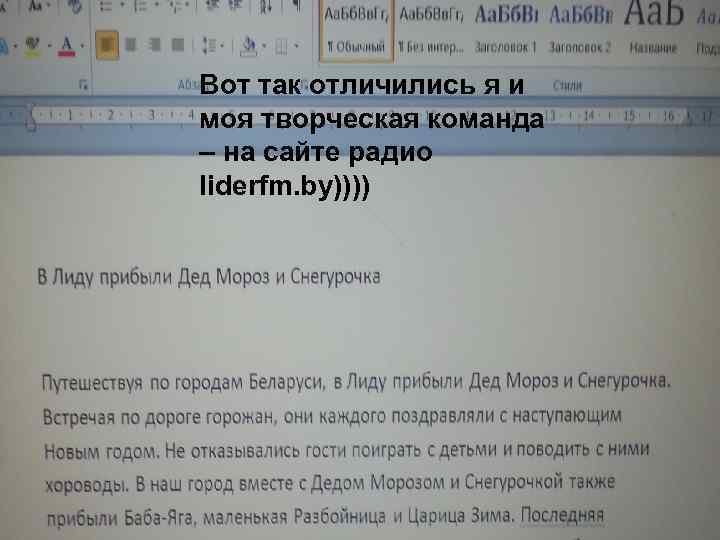Click the change case Aa icon

[36, 6]
